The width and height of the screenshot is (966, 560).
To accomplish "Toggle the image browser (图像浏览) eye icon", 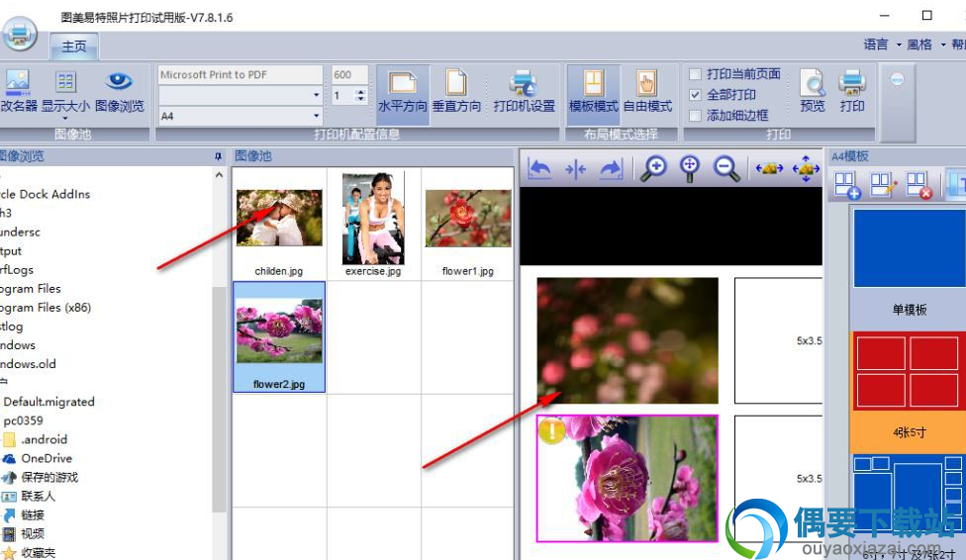I will point(120,91).
